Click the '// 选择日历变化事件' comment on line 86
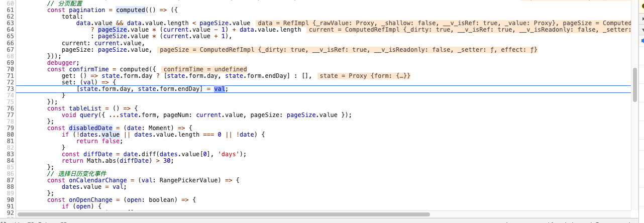Viewport: 644px width, 223px height. click(76, 173)
